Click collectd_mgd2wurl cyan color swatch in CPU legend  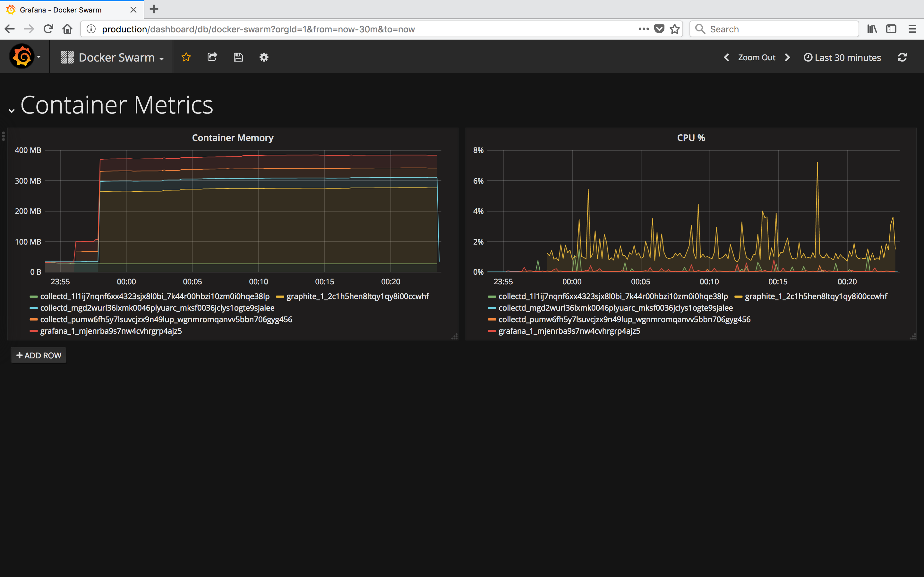pos(492,308)
